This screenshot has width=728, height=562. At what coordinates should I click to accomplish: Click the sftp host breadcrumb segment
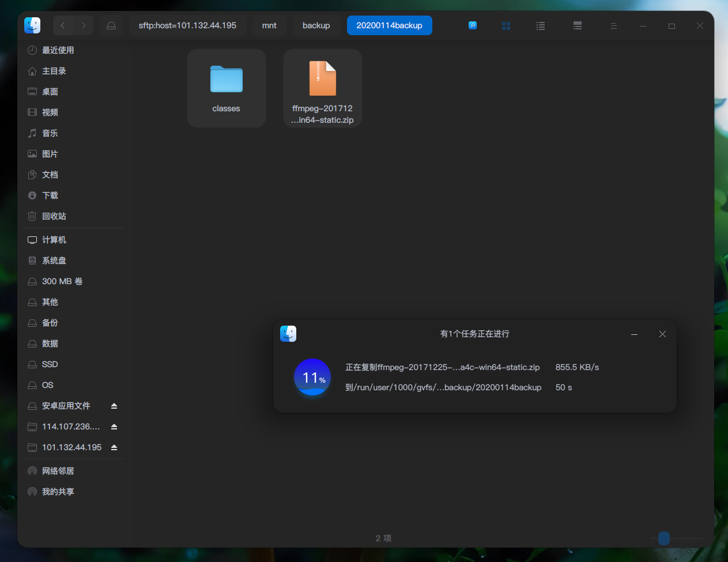[187, 25]
